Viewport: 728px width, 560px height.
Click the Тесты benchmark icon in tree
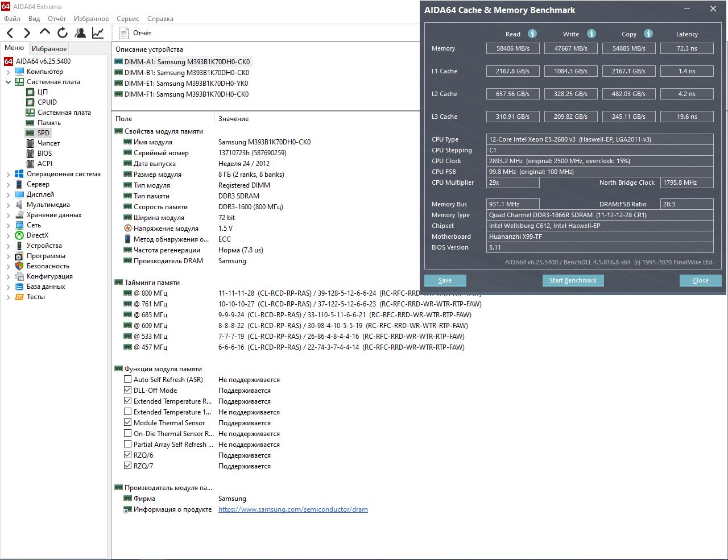(19, 297)
